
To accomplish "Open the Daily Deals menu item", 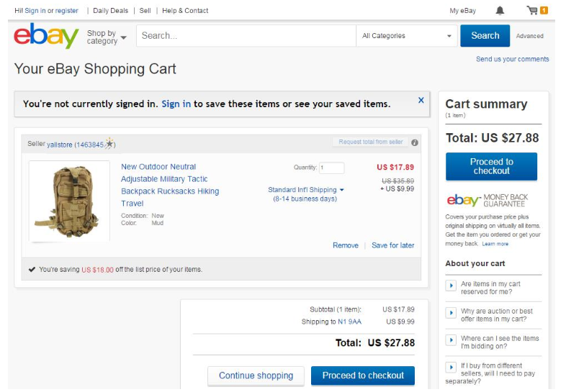I will (x=110, y=11).
